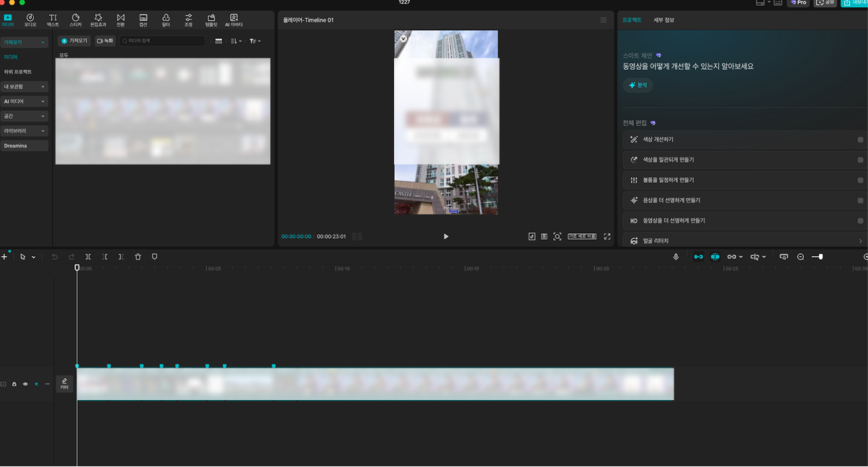
Task: Open the 스티커 (Sticker) panel icon
Action: [76, 19]
